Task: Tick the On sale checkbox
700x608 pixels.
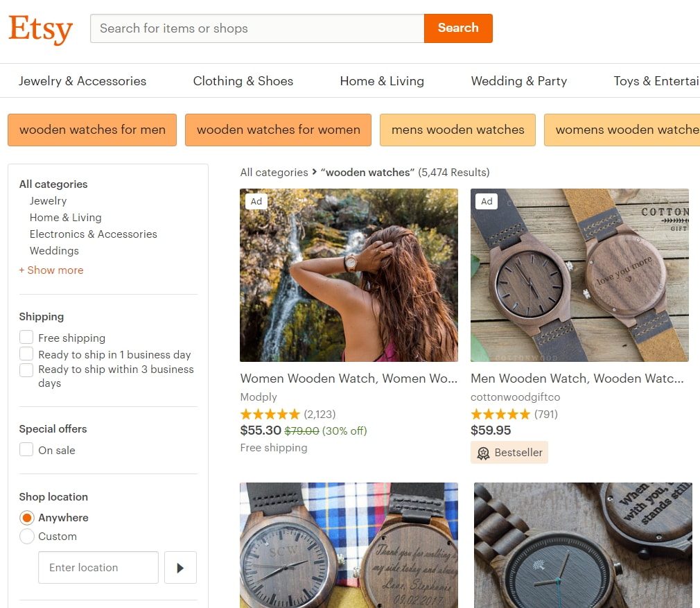Action: (x=26, y=449)
